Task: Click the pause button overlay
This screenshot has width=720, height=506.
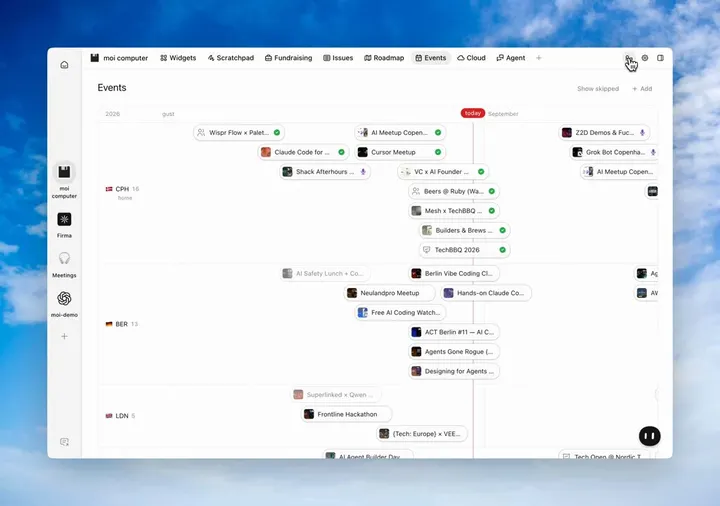Action: (649, 436)
